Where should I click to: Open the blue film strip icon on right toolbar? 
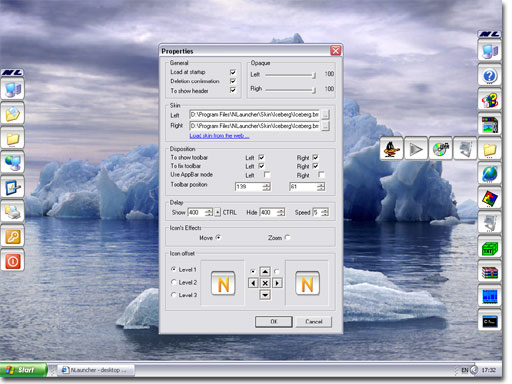pos(489,296)
